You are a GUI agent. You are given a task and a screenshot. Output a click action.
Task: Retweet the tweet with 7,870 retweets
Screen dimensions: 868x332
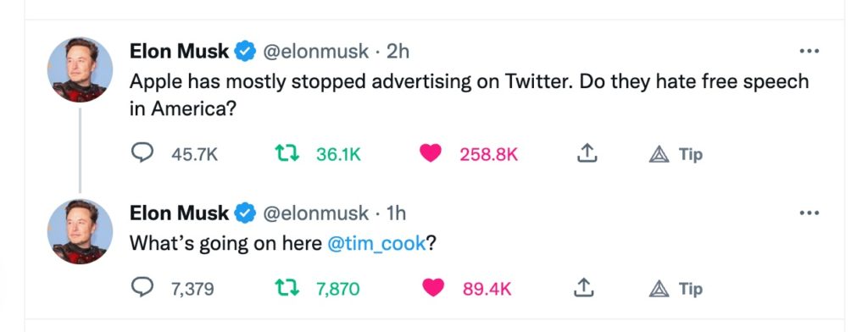[287, 288]
